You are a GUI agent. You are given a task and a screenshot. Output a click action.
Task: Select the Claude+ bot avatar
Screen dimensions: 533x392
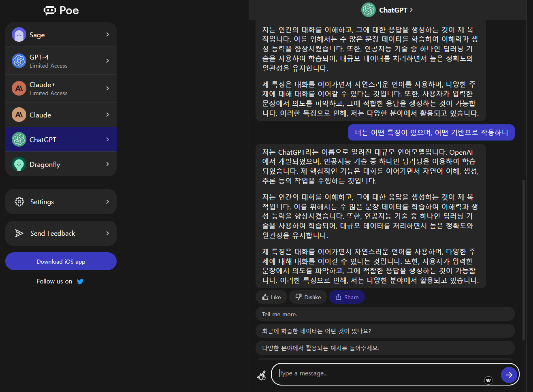point(19,88)
